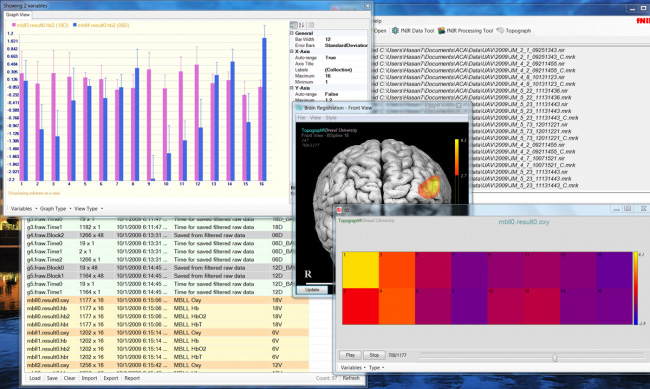Image resolution: width=650 pixels, height=389 pixels.
Task: Select the mbll0.result0.hbt row
Action: (167, 324)
